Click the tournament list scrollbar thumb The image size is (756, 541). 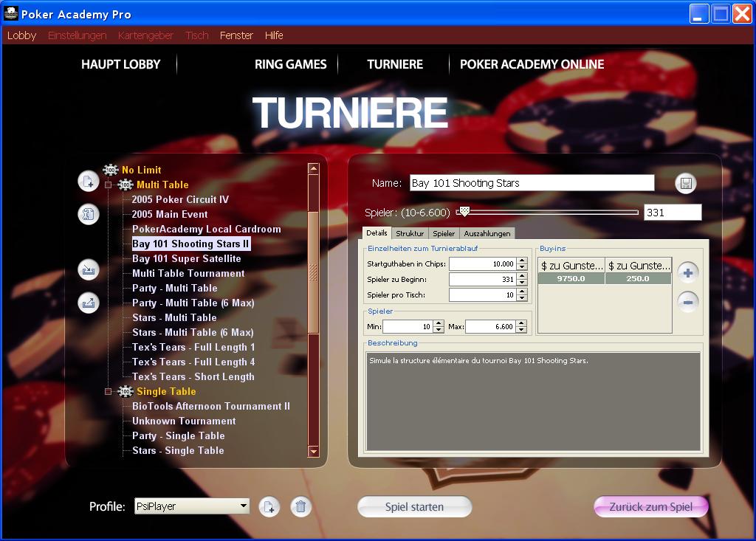(x=313, y=272)
